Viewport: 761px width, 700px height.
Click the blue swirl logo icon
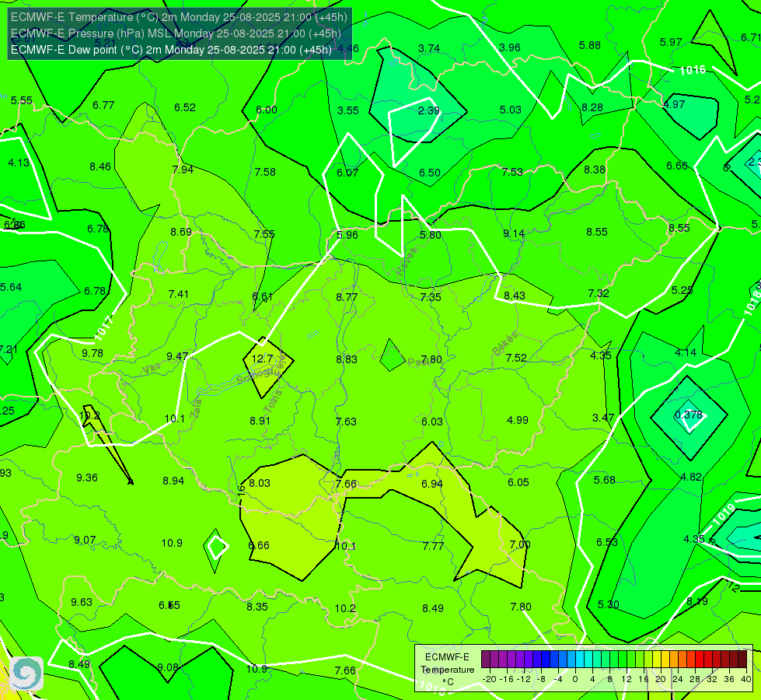click(26, 674)
